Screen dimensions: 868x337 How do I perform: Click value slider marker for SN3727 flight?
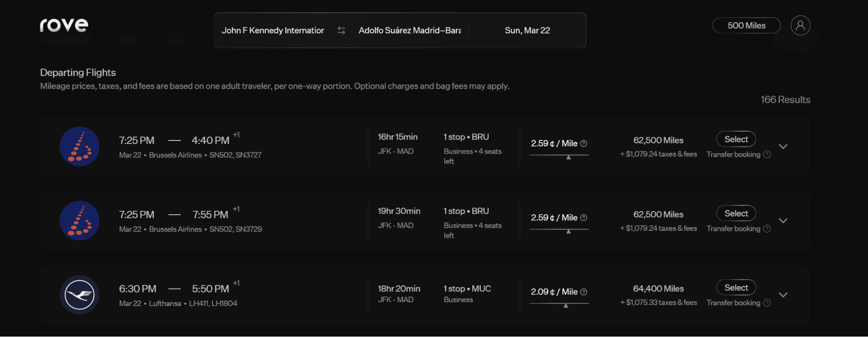[x=568, y=157]
